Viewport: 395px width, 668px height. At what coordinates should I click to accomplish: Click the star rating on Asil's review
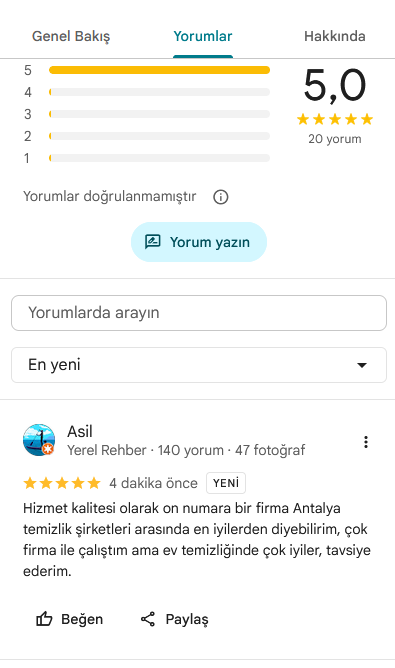[x=62, y=483]
